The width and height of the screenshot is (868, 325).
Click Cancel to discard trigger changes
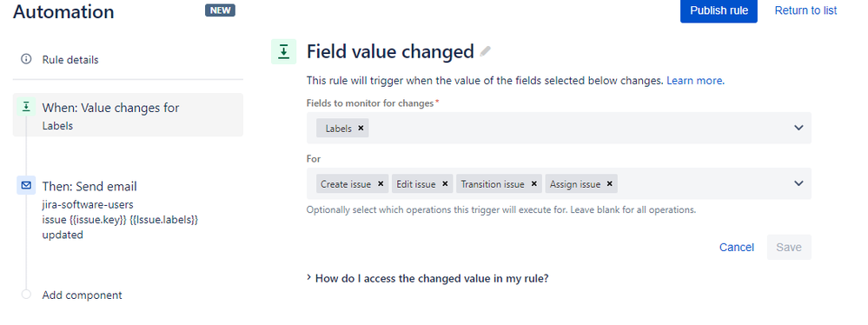736,248
